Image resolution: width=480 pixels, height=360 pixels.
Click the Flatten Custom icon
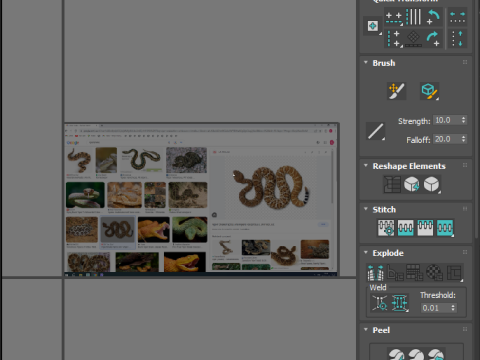[454, 273]
